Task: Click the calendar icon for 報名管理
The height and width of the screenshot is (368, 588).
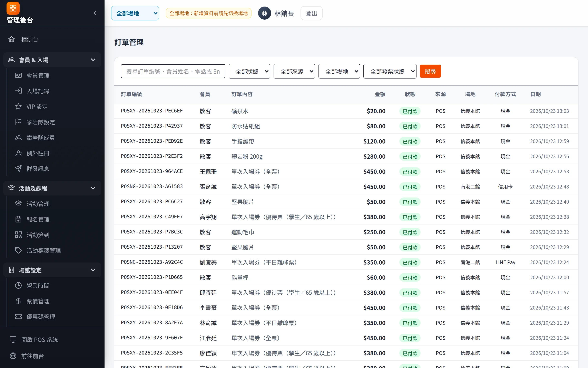Action: coord(18,219)
